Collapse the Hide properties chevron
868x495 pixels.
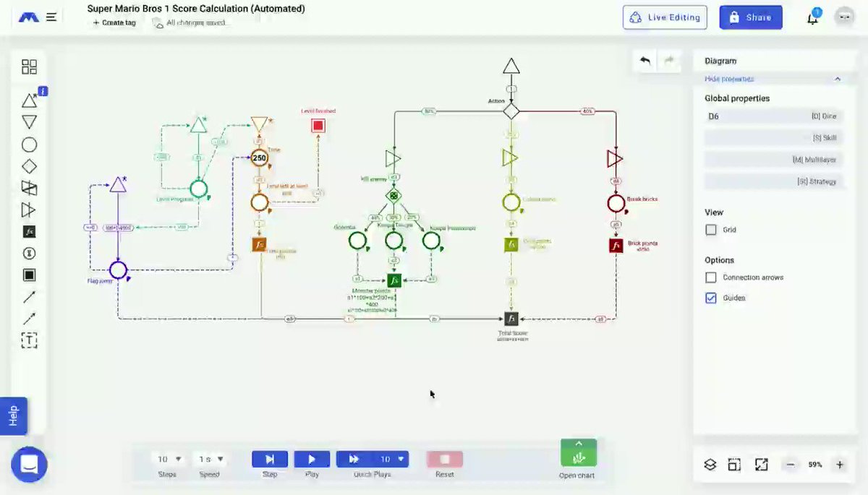(837, 79)
